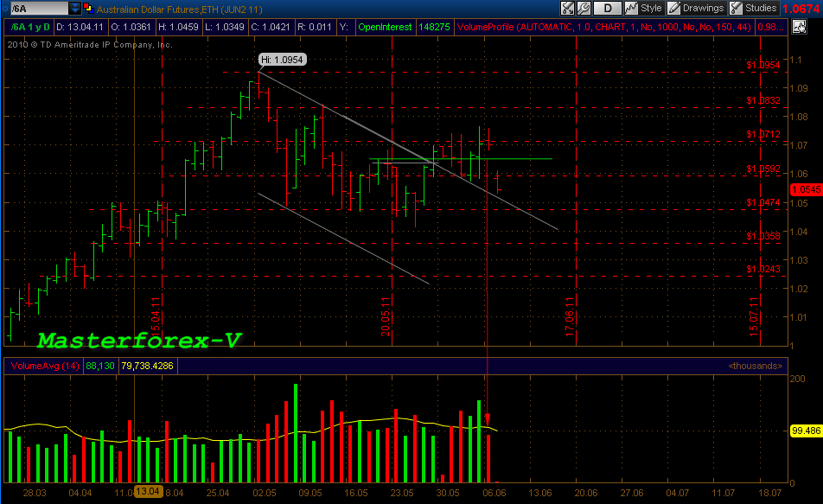Click the O: 1.0361 open value
This screenshot has height=504, width=823.
[x=131, y=27]
